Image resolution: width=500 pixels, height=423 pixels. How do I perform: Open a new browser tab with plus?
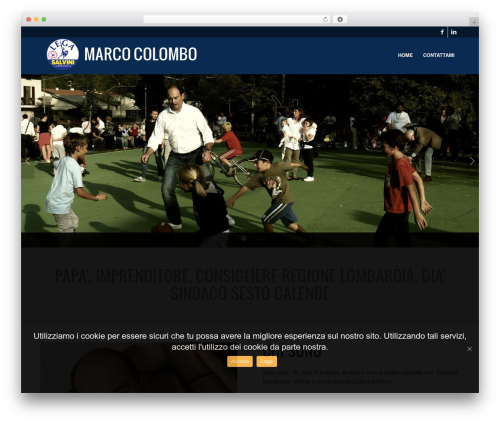coord(474,22)
